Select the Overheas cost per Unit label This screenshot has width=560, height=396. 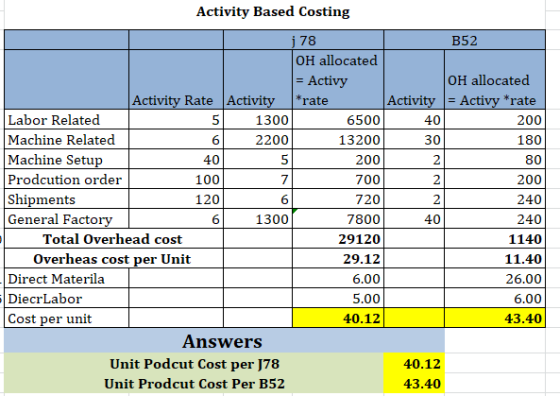pos(114,259)
